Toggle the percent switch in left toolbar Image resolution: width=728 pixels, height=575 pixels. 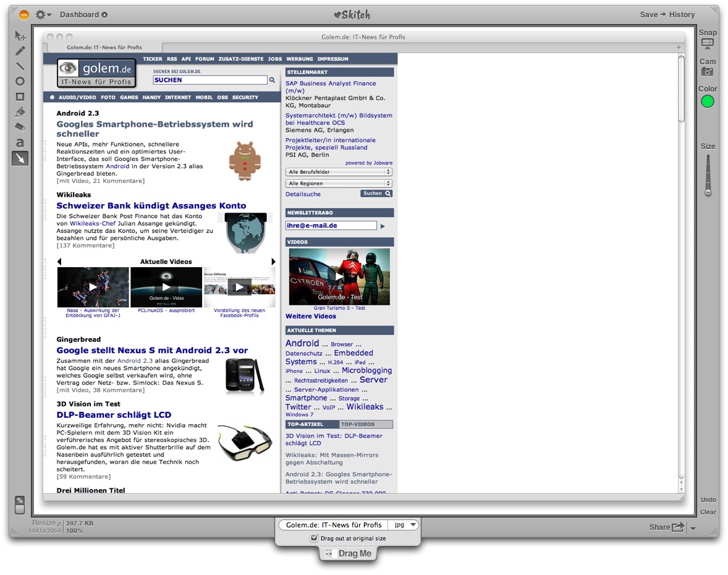tap(20, 505)
